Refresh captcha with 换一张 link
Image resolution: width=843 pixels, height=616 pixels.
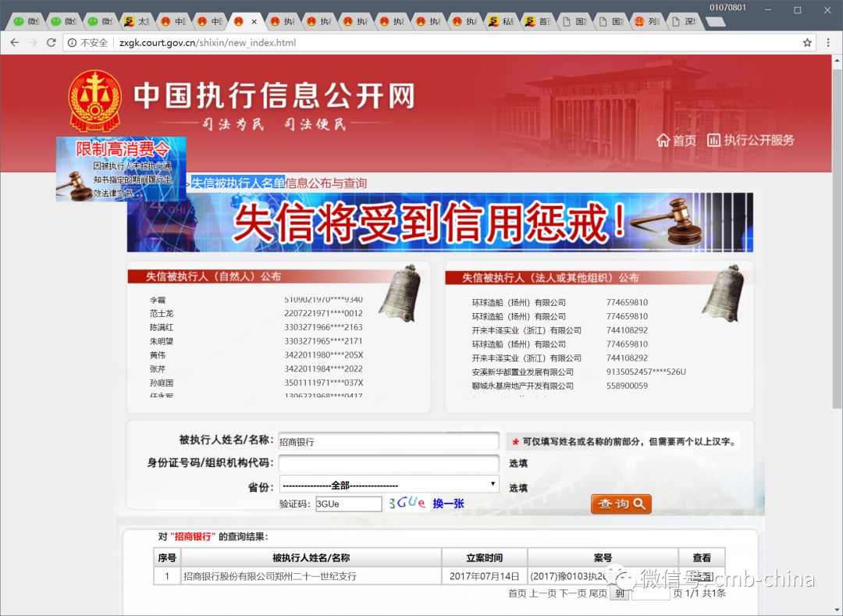click(448, 504)
